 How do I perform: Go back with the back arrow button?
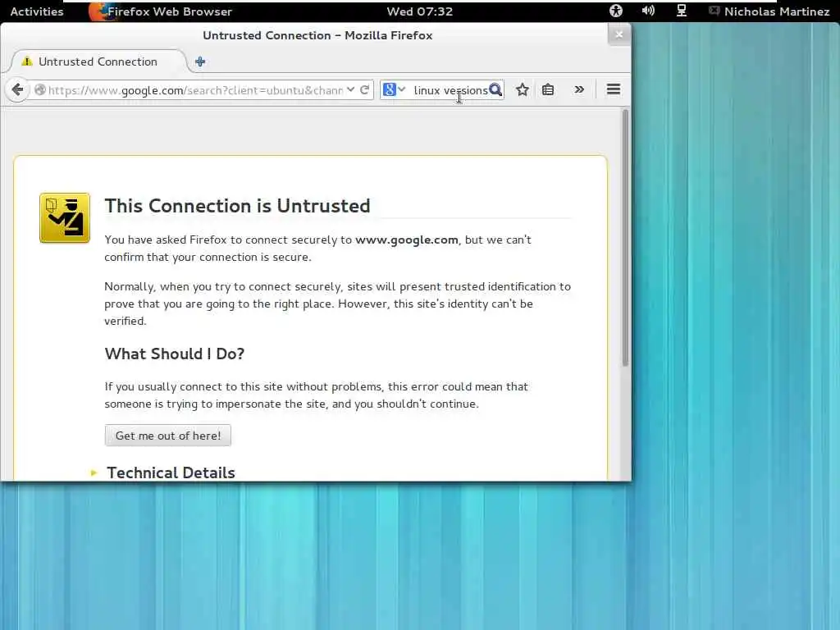tap(17, 89)
